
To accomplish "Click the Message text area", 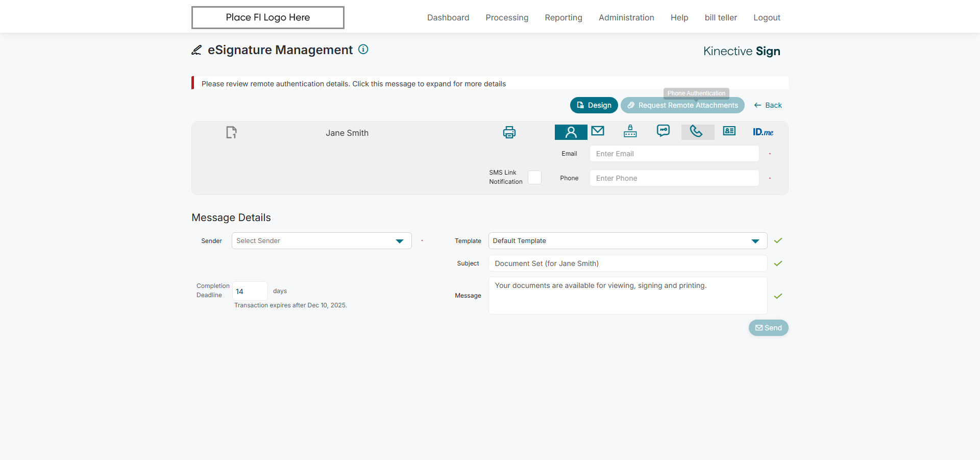I will click(x=628, y=296).
